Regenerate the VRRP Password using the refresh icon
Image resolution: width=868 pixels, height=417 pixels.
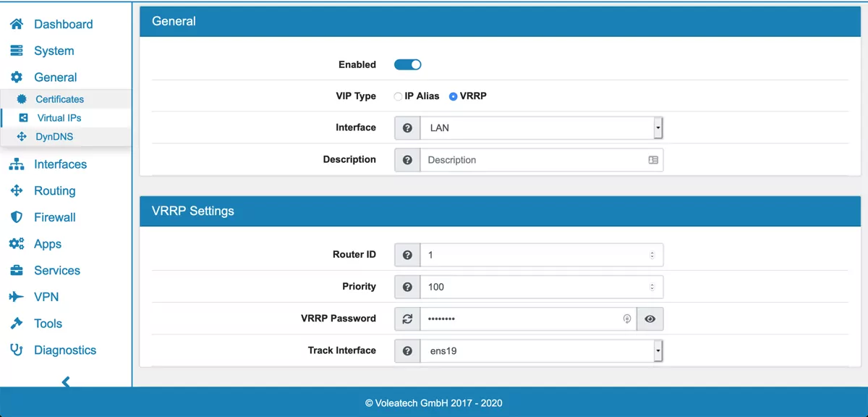click(x=407, y=319)
